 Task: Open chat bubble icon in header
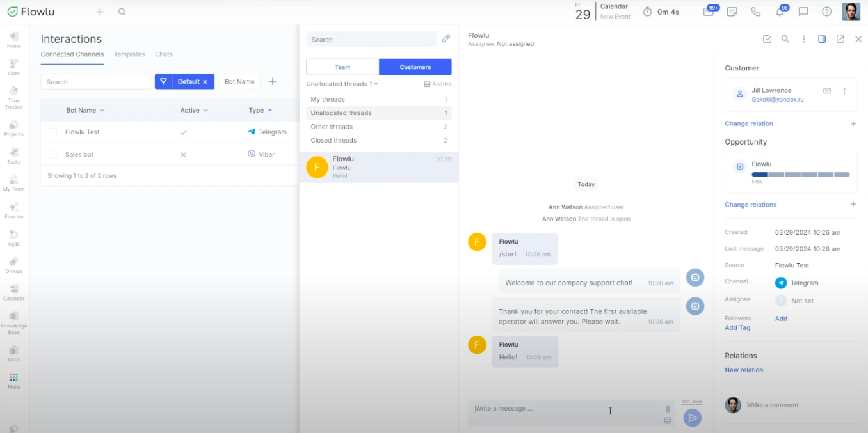pyautogui.click(x=803, y=12)
